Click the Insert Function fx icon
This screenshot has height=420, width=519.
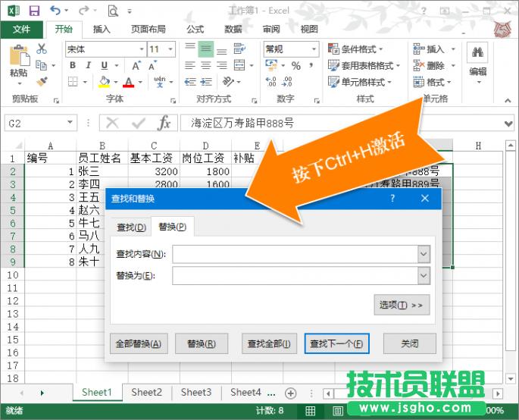pyautogui.click(x=164, y=123)
